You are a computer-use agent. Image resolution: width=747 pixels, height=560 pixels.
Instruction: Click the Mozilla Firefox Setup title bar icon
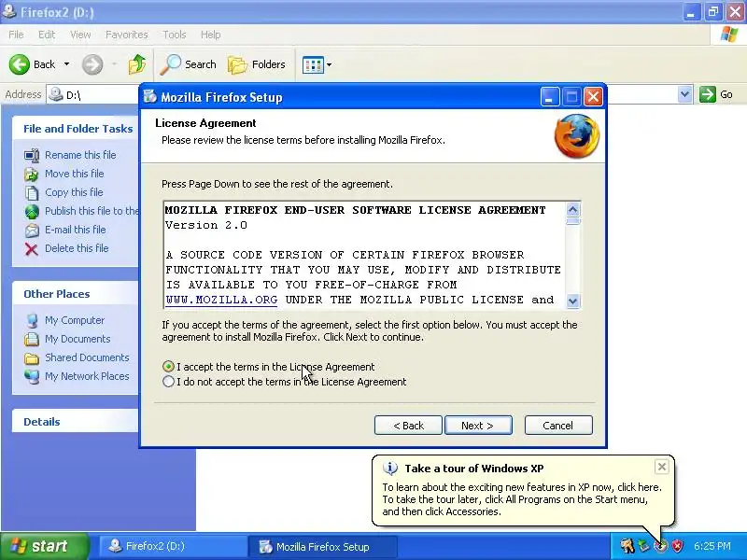click(150, 97)
